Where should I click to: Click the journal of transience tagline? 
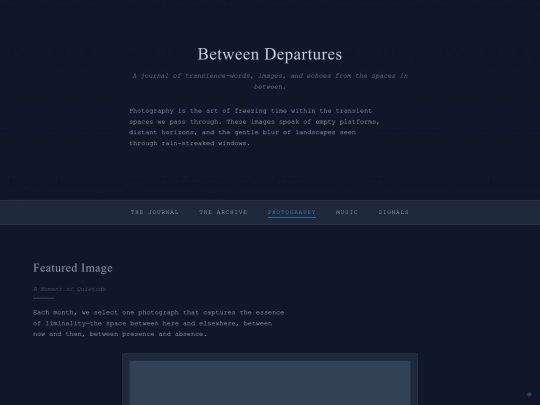pyautogui.click(x=270, y=81)
